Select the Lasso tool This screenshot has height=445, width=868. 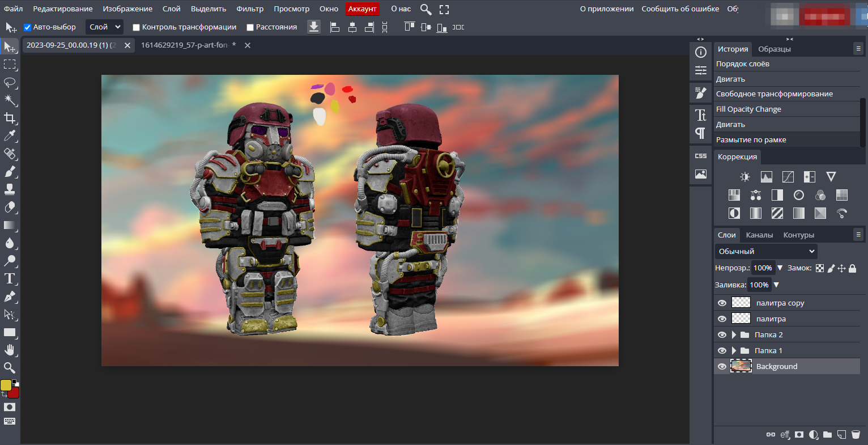(10, 83)
